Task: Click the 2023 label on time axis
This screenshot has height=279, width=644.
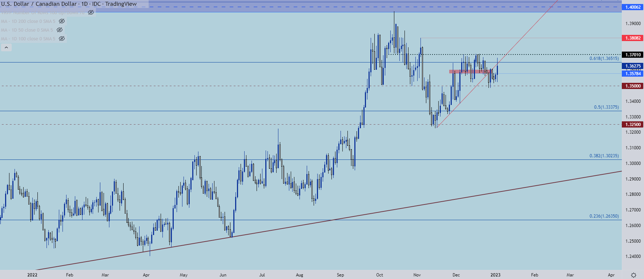Action: (495, 275)
